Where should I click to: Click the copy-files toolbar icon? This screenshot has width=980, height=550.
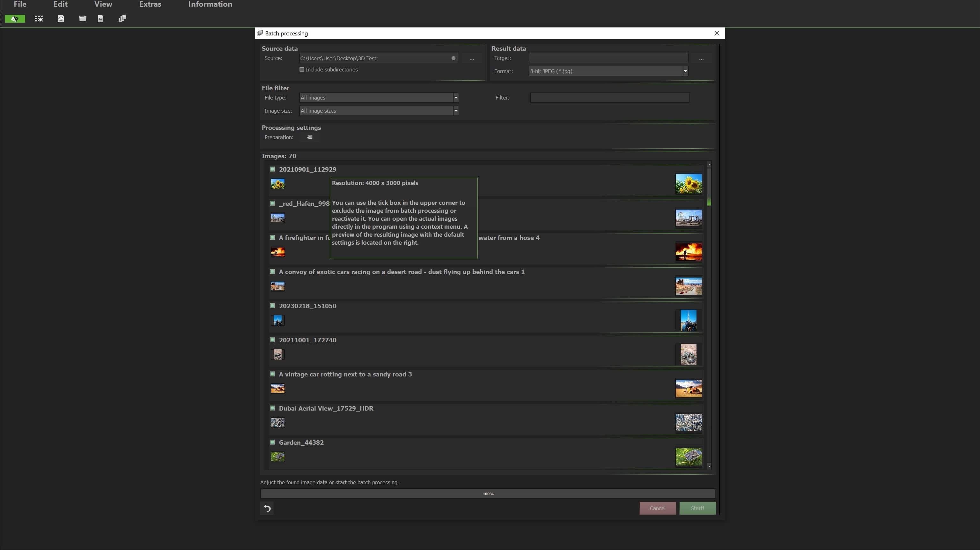click(x=122, y=18)
